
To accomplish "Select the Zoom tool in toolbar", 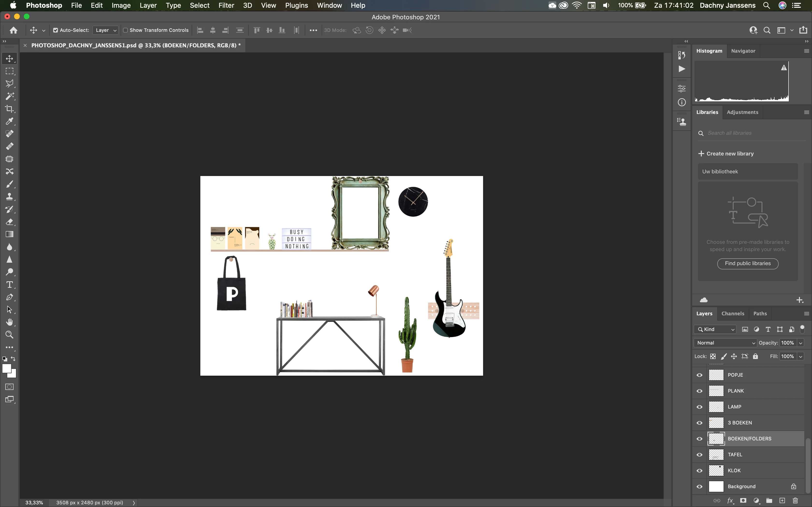I will point(9,335).
